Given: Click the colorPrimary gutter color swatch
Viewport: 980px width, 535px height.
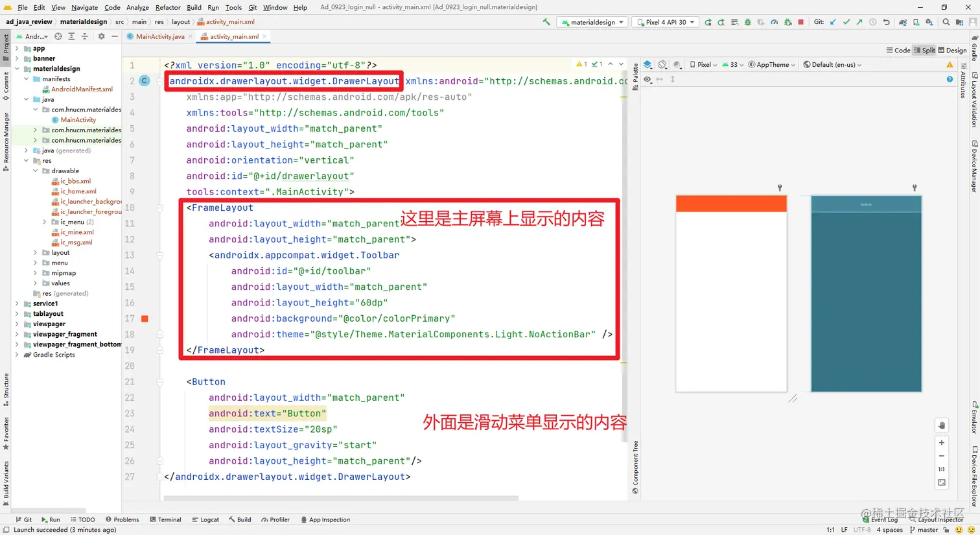Looking at the screenshot, I should 145,318.
